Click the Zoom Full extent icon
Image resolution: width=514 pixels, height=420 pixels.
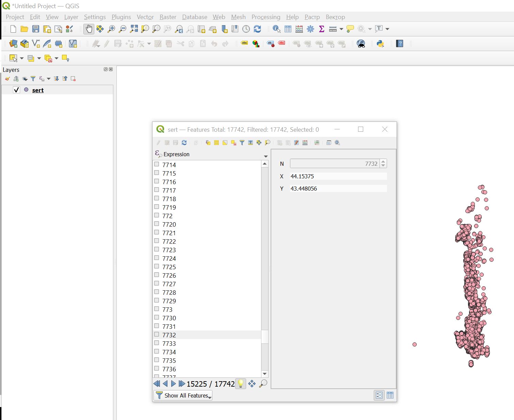[x=134, y=29]
